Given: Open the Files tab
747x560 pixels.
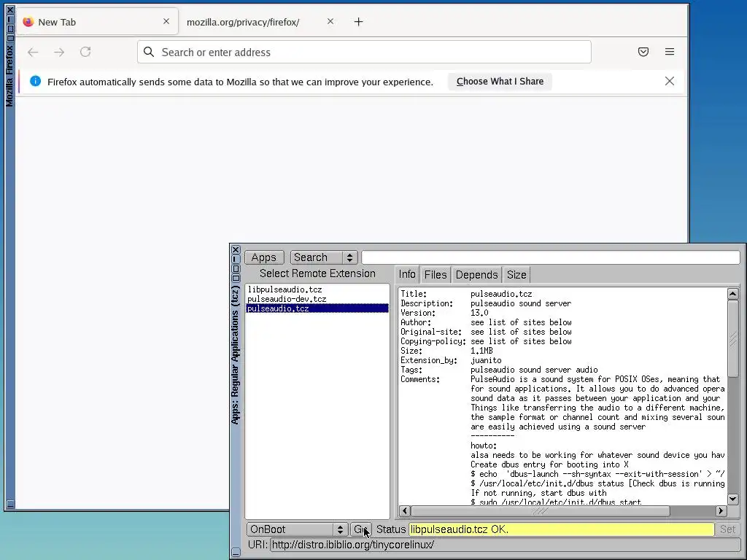Looking at the screenshot, I should point(436,275).
